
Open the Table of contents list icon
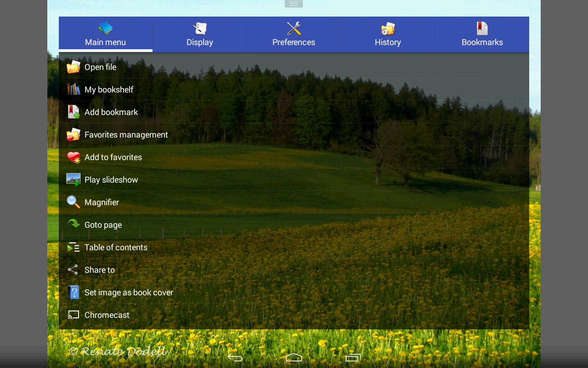[73, 247]
